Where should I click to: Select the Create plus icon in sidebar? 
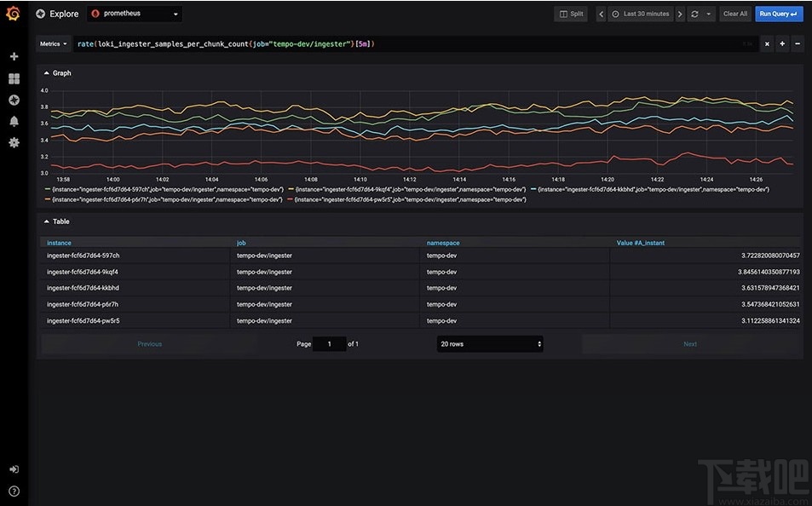pyautogui.click(x=13, y=56)
